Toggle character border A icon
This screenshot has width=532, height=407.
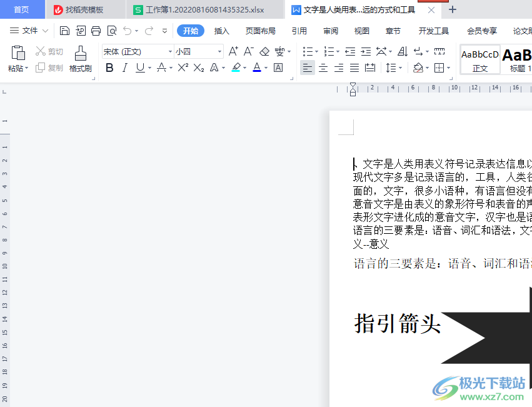coord(278,68)
